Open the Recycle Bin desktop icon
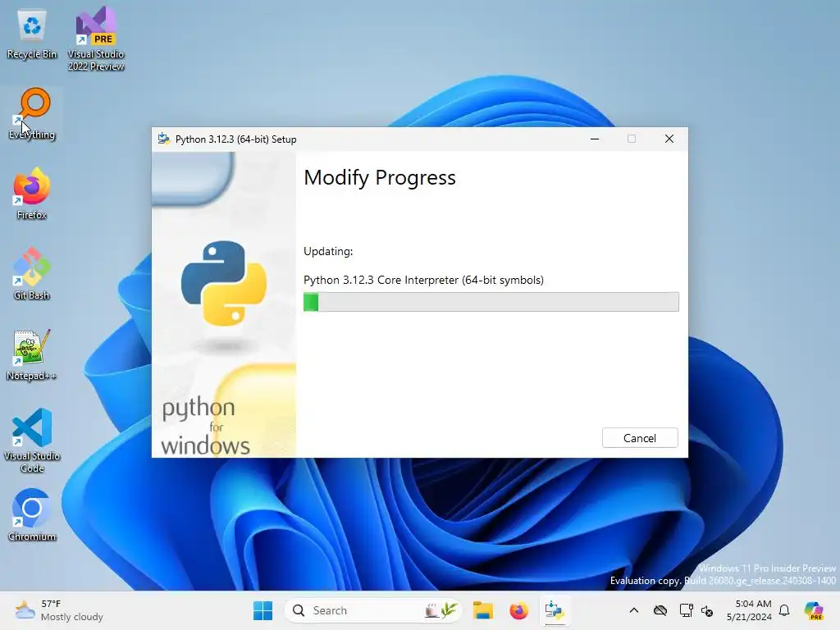This screenshot has width=840, height=630. point(32,33)
